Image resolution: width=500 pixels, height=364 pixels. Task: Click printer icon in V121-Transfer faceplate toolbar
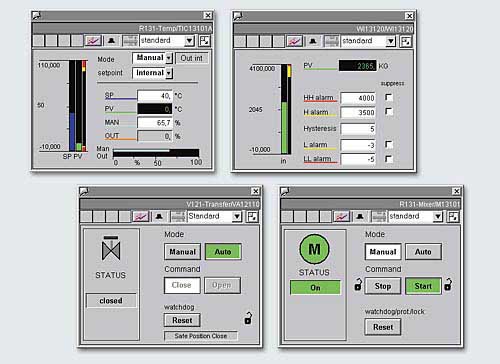tap(178, 216)
